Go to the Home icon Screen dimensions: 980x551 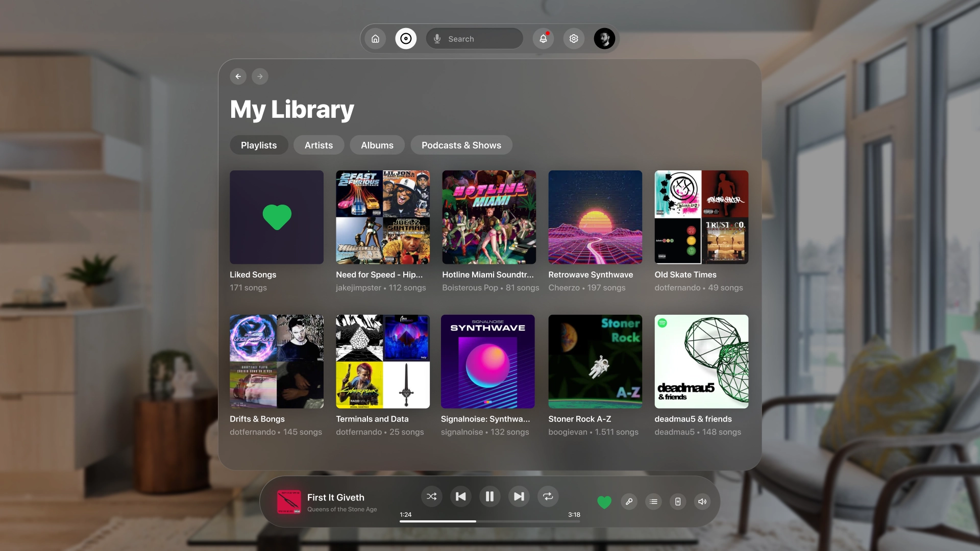click(375, 39)
